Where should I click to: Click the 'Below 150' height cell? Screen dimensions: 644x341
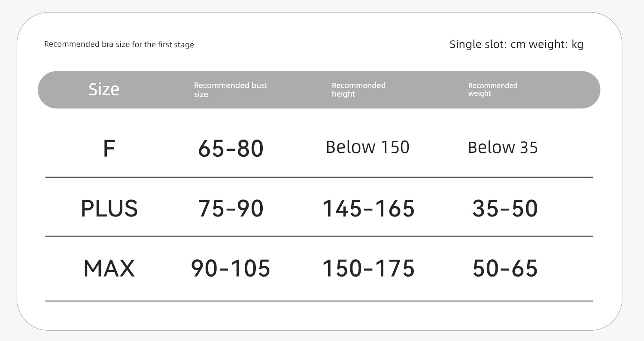368,147
